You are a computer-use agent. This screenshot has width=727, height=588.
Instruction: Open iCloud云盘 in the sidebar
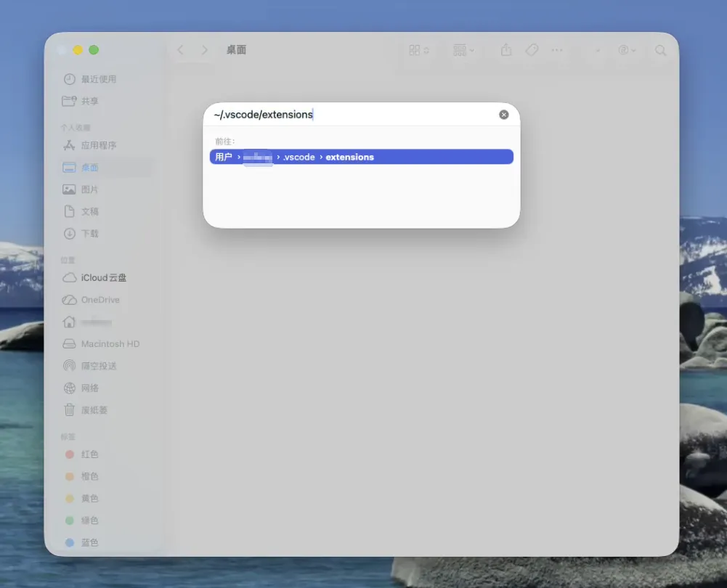[103, 278]
